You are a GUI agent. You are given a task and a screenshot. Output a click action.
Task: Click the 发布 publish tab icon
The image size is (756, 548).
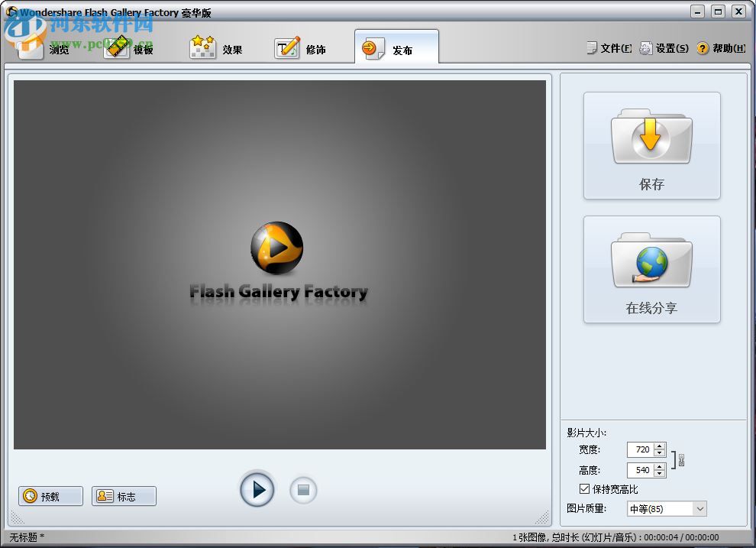(x=372, y=47)
